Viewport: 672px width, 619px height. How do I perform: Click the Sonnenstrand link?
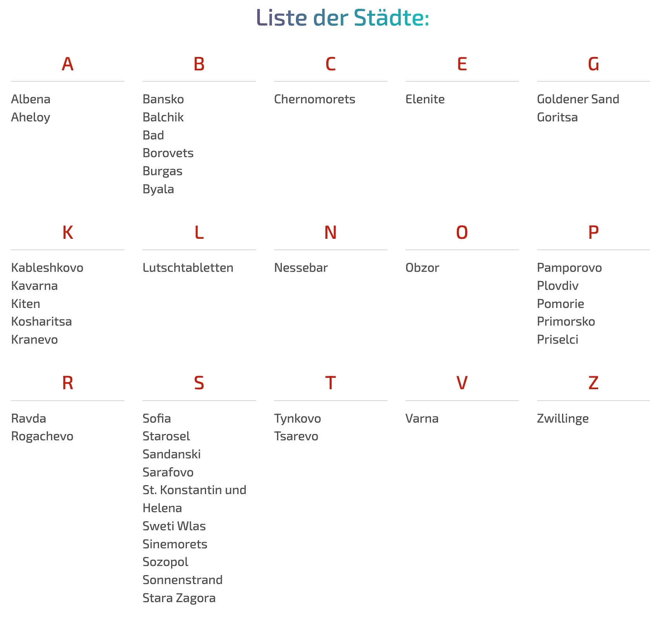click(x=183, y=580)
